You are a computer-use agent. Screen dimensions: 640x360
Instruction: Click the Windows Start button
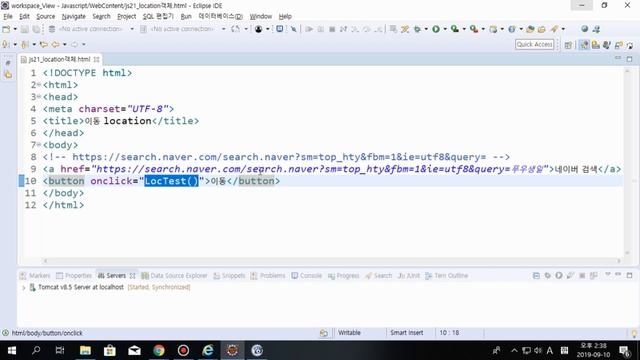pos(12,350)
